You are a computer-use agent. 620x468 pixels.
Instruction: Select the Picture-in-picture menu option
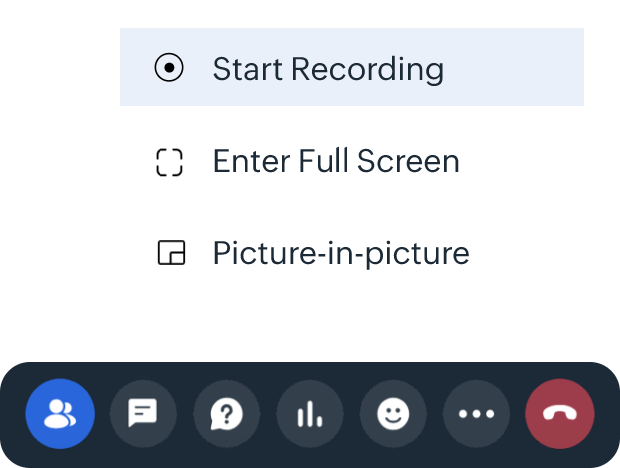(x=350, y=254)
